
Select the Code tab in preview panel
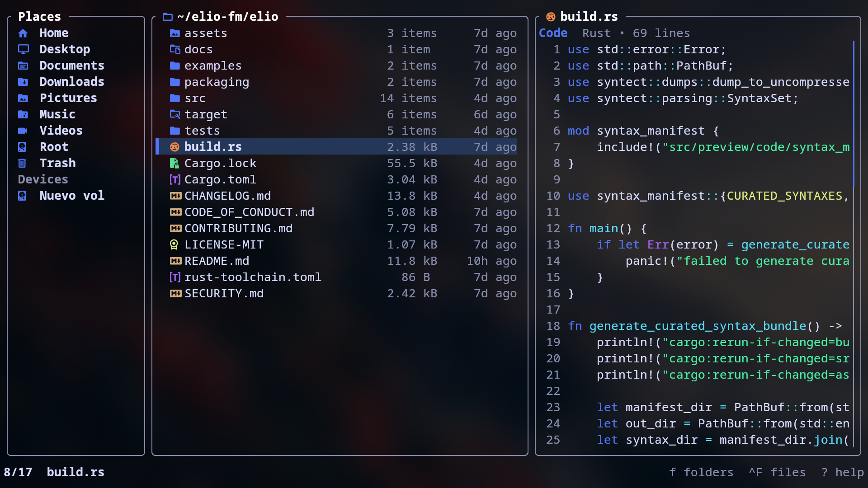click(553, 33)
